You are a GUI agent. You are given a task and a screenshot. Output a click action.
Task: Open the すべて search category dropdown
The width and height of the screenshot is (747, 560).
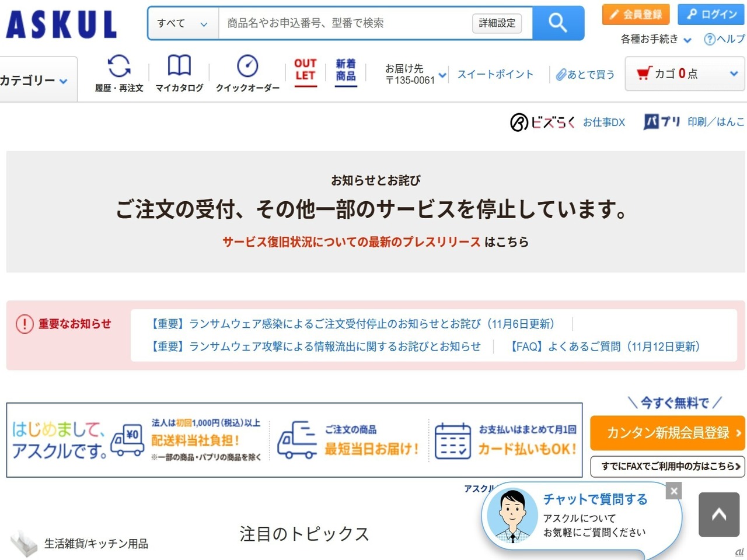point(183,23)
